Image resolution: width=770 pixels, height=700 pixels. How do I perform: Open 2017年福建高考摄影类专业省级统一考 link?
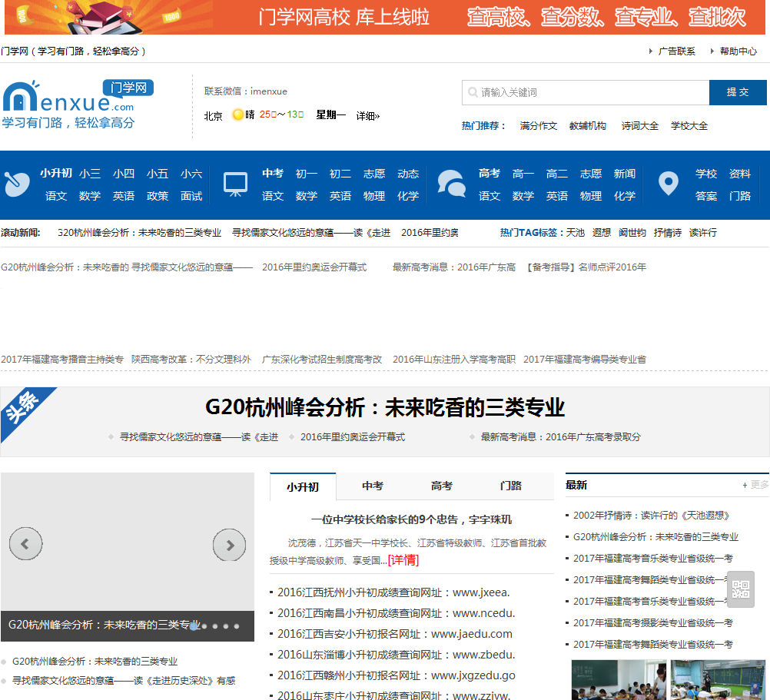653,623
